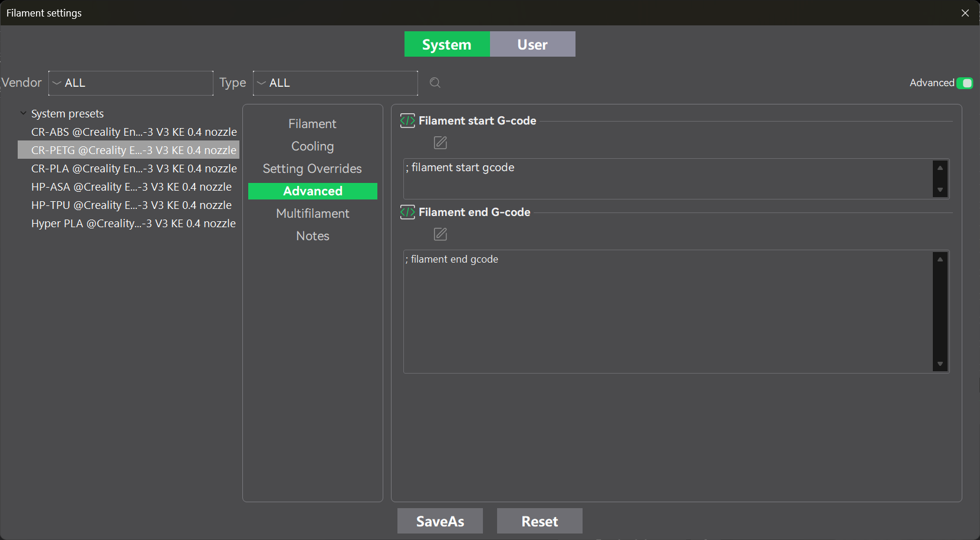Click the edit icon under Filament end G-code

pos(440,234)
